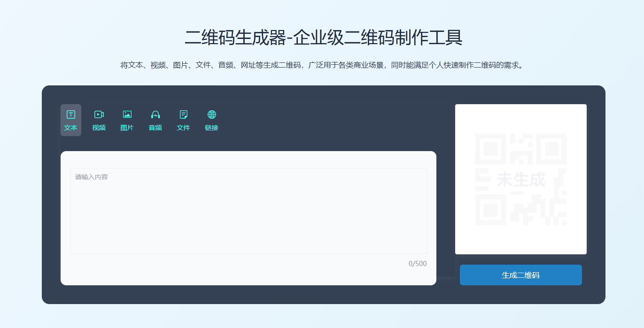This screenshot has height=328, width=644.
Task: Choose the image picture icon
Action: (127, 114)
